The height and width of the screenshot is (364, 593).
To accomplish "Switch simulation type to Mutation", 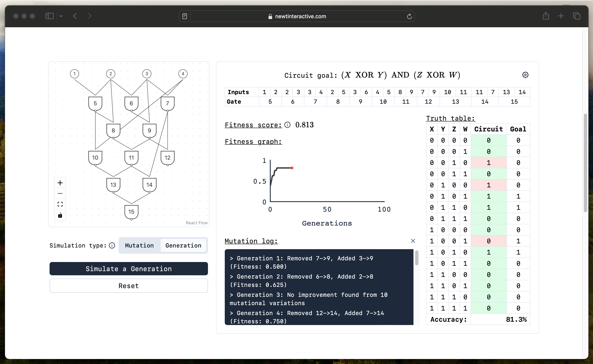I will coord(139,245).
